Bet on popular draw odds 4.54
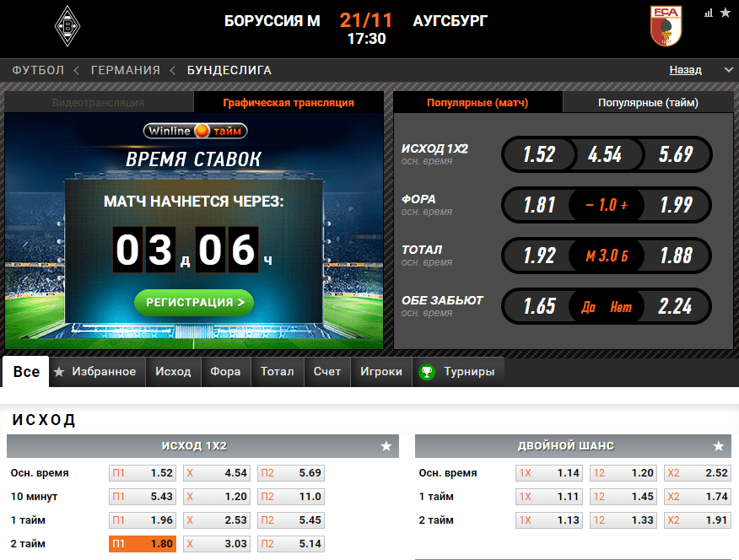 click(x=605, y=154)
